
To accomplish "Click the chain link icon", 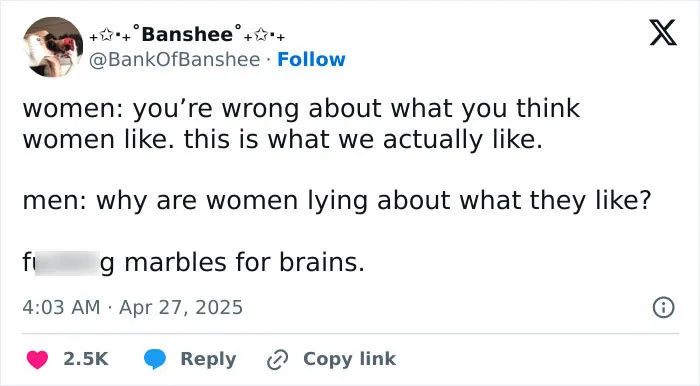I will click(x=277, y=360).
